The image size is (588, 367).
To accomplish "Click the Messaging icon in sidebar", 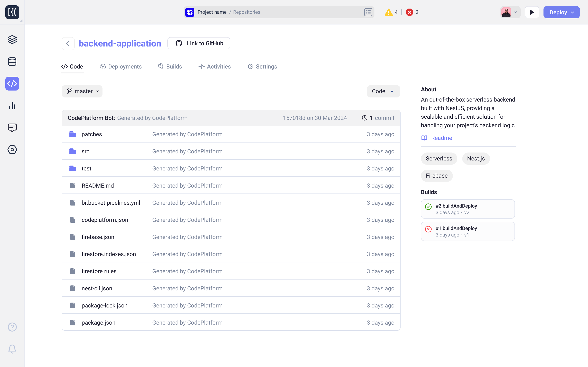I will (x=12, y=128).
